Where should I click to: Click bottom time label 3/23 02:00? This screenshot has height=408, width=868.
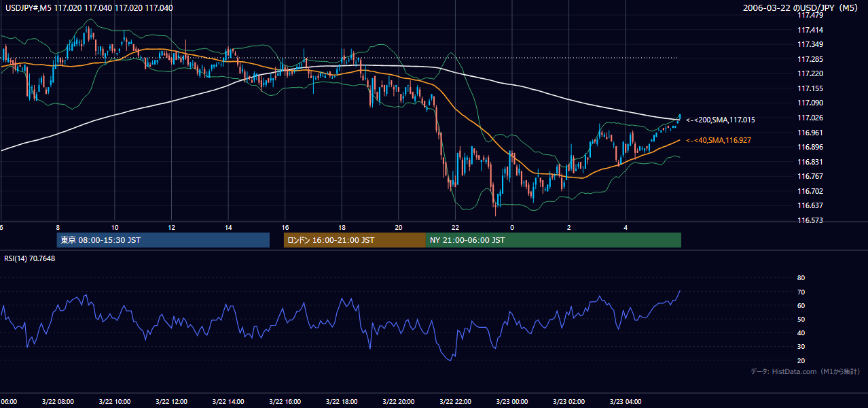[x=569, y=401]
